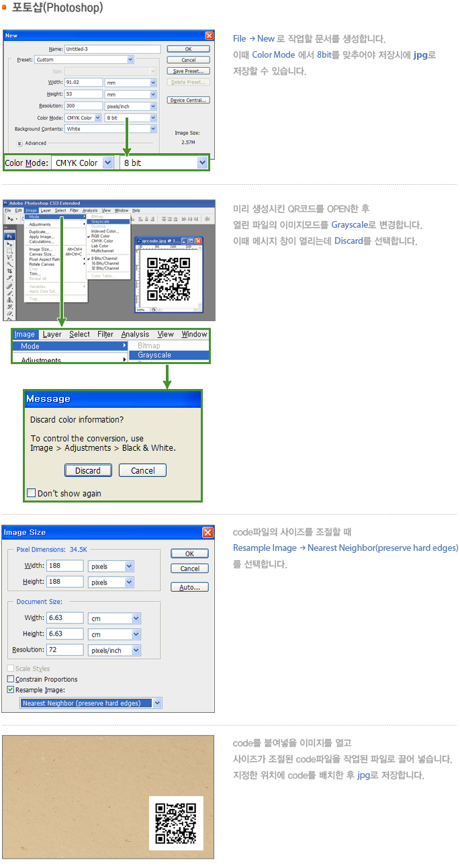460x868 pixels.
Task: Click Device Central... button
Action: click(188, 100)
